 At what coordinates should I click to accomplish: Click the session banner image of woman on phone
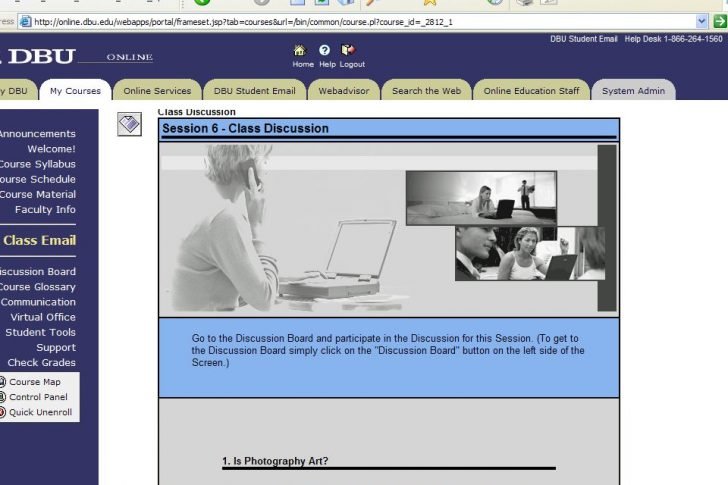pyautogui.click(x=280, y=228)
